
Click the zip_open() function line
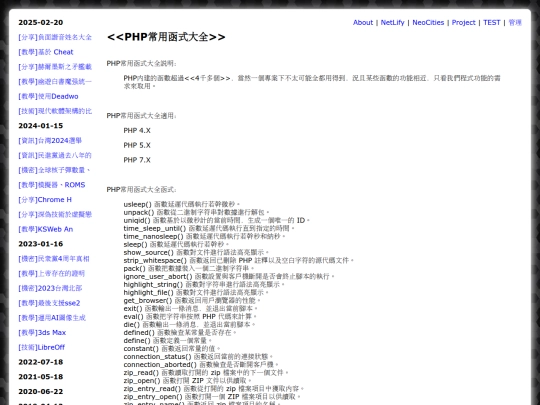(x=188, y=381)
